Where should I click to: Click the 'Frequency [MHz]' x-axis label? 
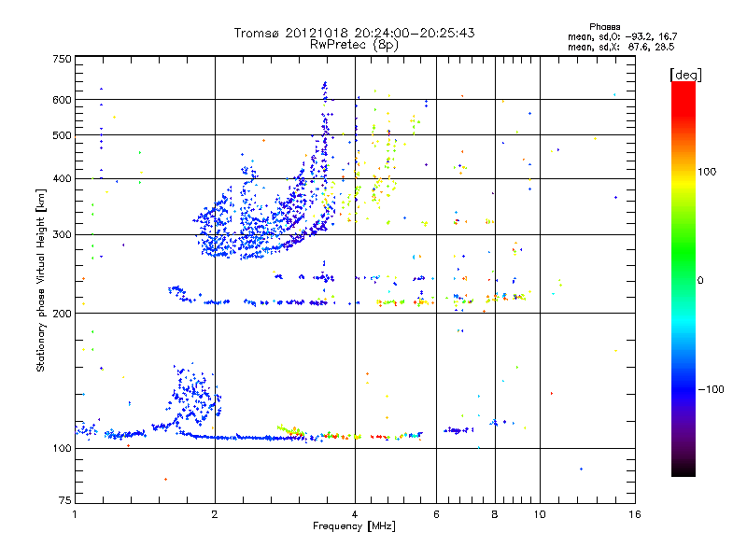[354, 526]
